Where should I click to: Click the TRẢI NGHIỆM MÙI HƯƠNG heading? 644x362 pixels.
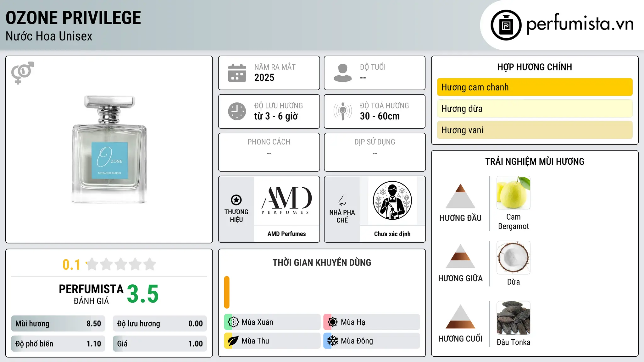tap(535, 162)
